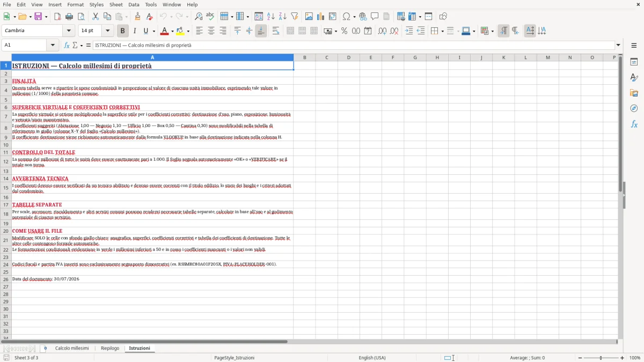Toggle Wrap Text

[276, 31]
